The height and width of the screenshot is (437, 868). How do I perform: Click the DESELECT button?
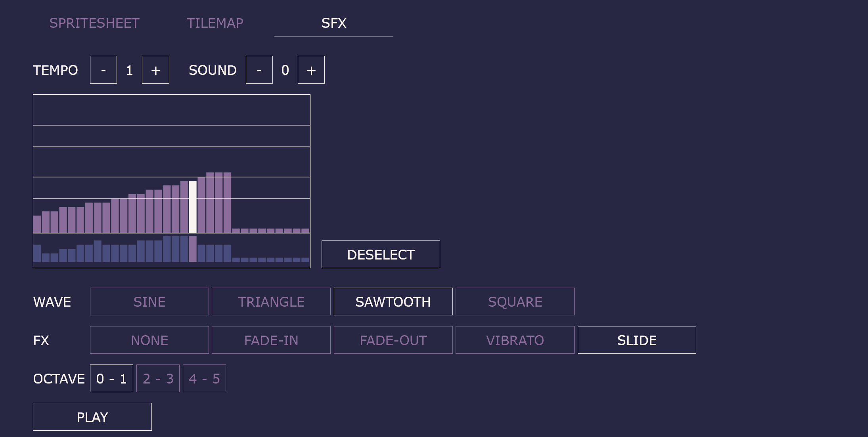pos(381,254)
